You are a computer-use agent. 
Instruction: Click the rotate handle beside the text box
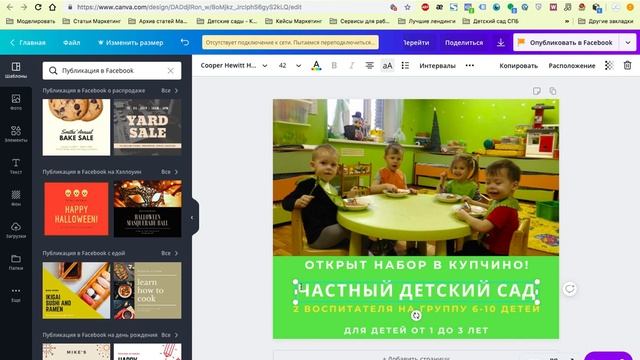tap(569, 289)
